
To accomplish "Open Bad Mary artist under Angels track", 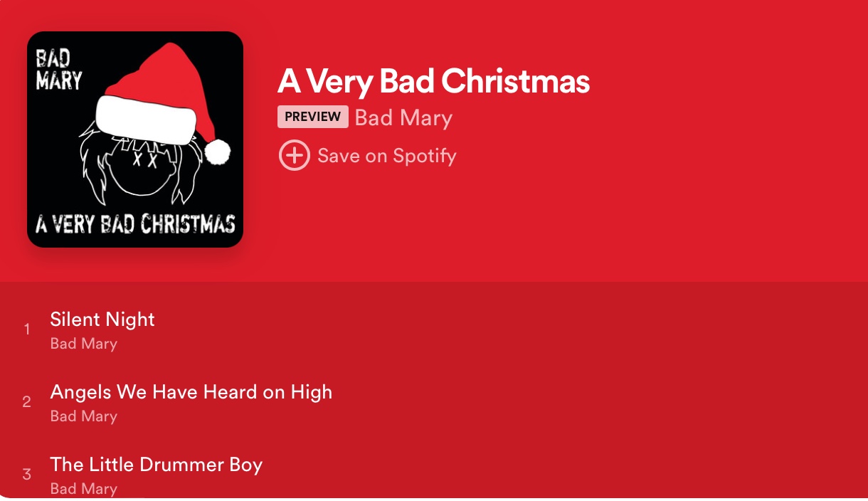I will (x=83, y=416).
